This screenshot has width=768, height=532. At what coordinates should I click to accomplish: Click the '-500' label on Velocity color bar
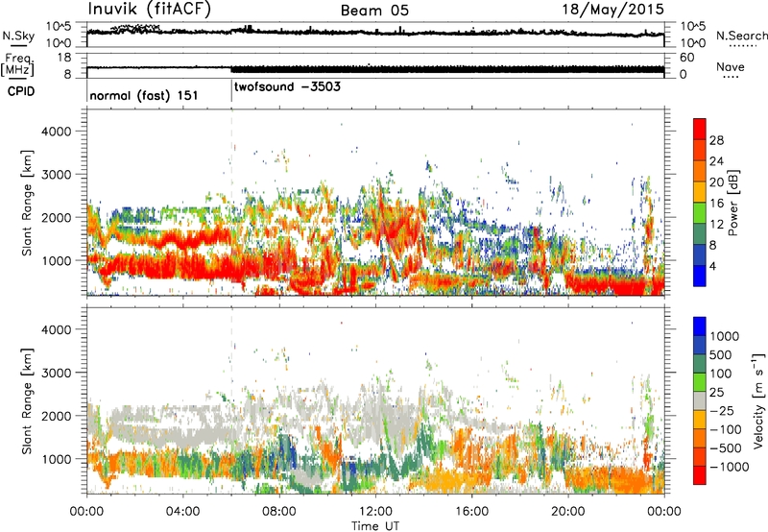[x=726, y=448]
